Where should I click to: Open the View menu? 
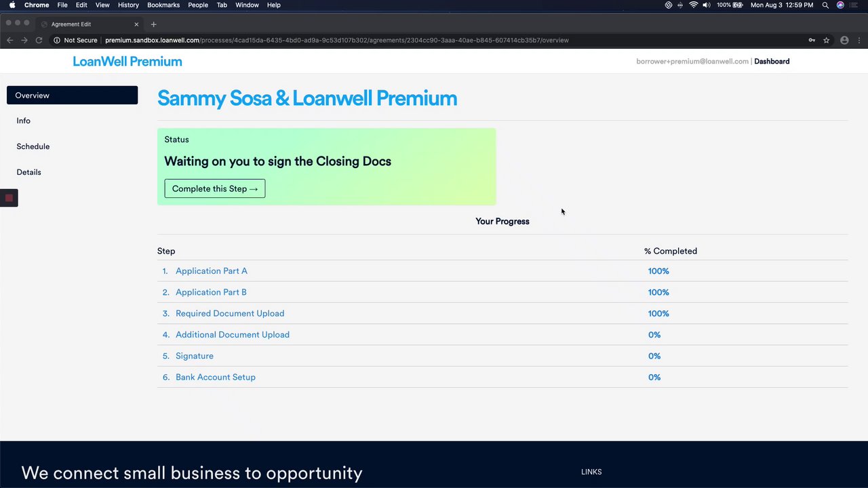(102, 5)
